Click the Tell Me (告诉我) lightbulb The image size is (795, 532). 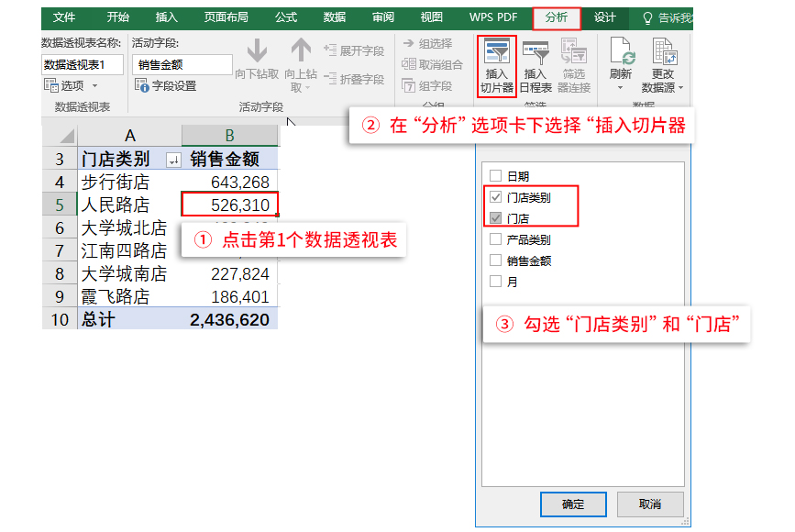[x=647, y=18]
